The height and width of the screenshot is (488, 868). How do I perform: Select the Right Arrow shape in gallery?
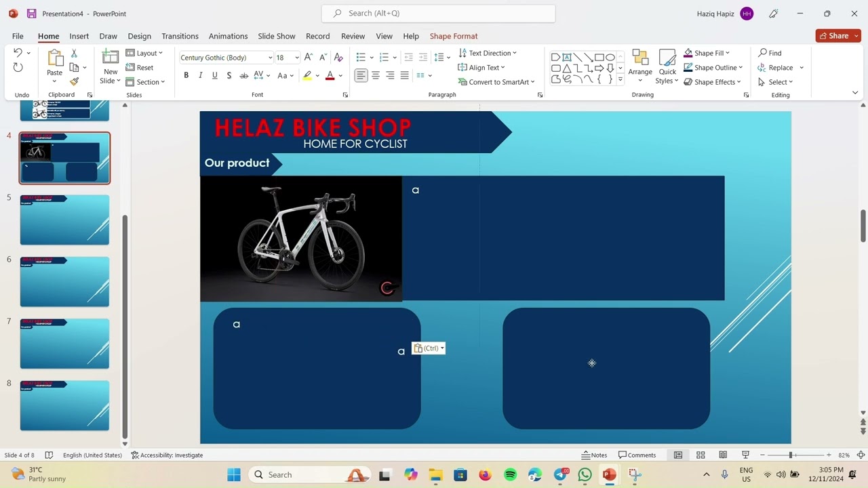tap(599, 68)
